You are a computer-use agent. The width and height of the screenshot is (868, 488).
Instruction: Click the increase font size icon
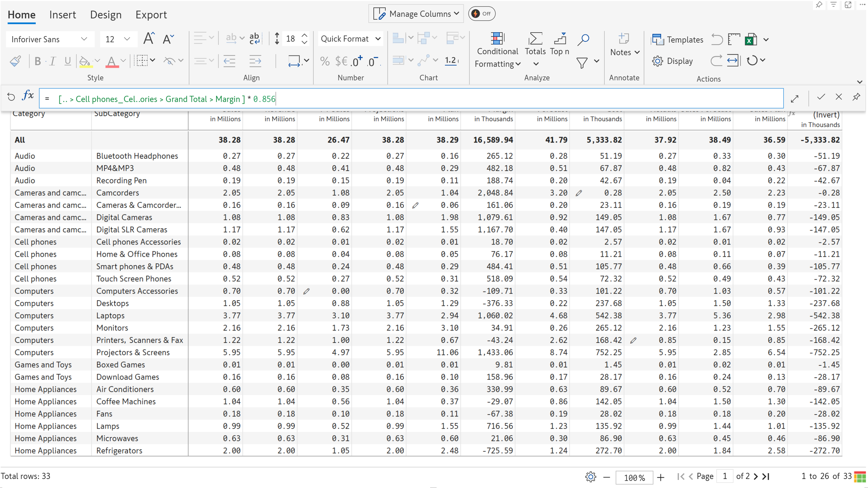tap(149, 39)
